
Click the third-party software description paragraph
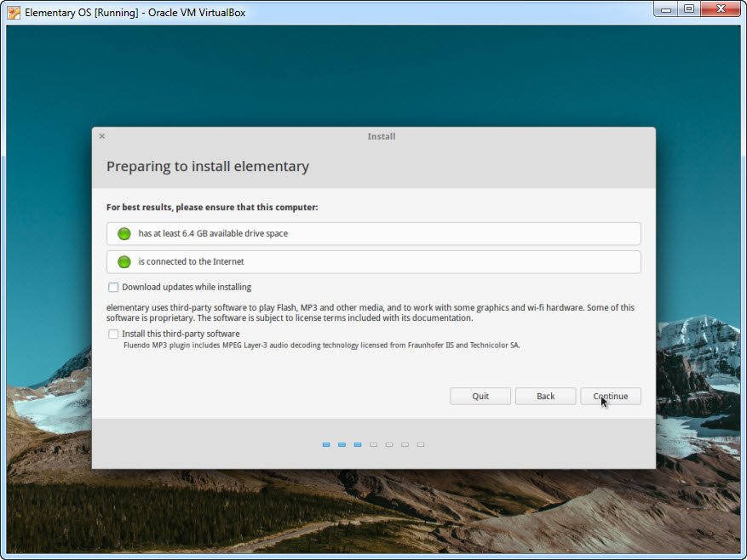(x=371, y=313)
